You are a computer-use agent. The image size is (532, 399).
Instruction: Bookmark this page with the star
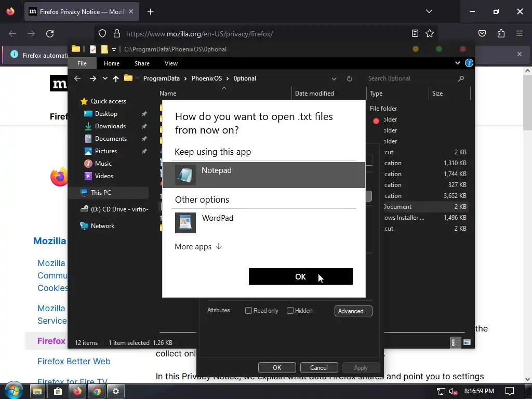430,33
